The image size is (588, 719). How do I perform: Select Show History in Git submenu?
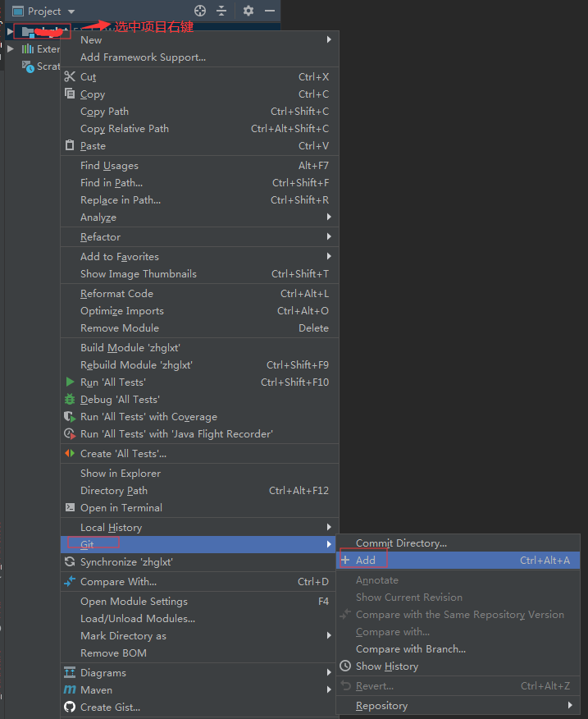(x=385, y=666)
